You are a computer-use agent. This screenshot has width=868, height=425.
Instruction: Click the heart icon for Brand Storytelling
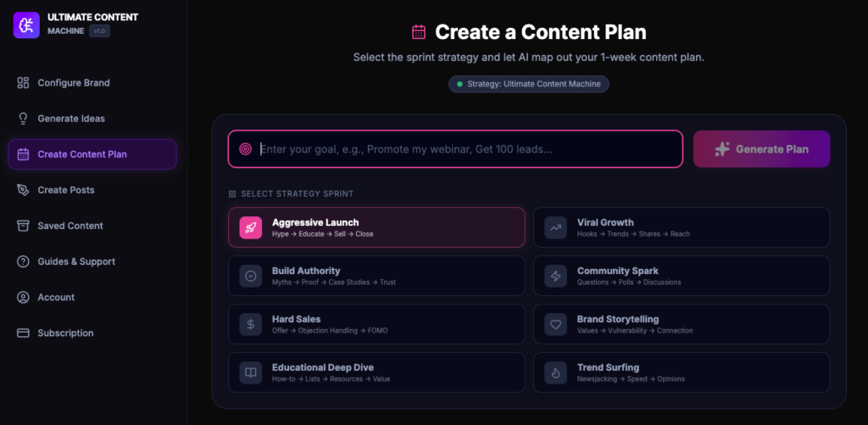pos(556,324)
